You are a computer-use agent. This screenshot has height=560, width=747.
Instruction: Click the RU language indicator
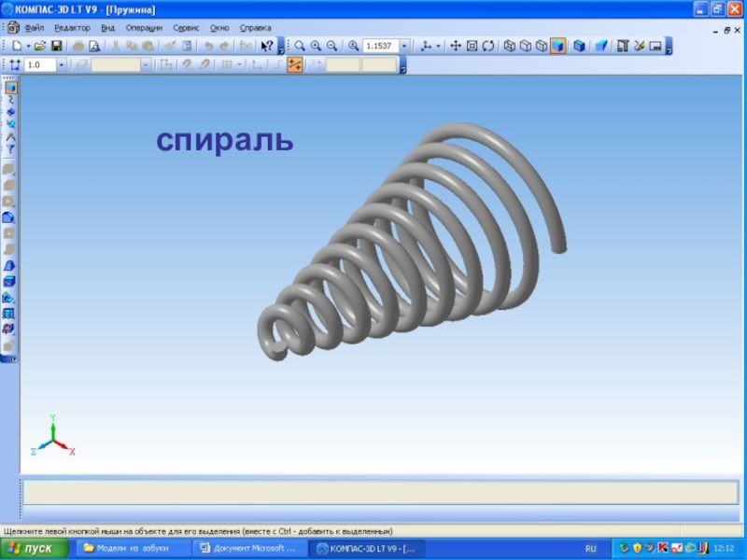coord(591,549)
